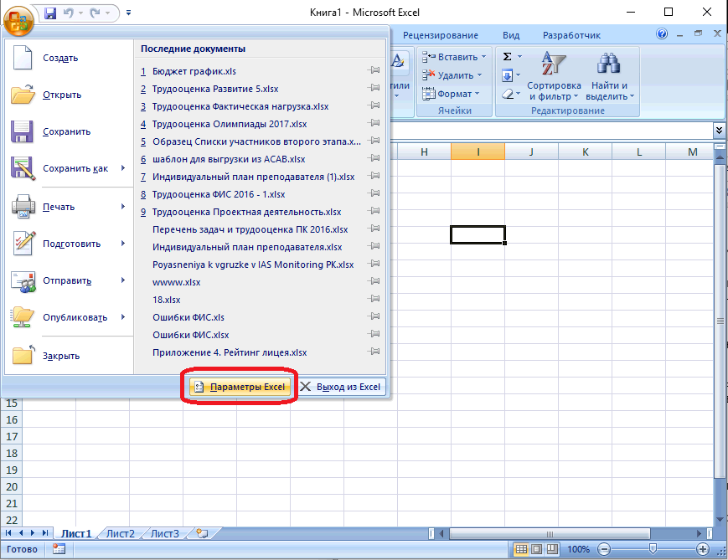Open Найти и выделить binoculars menu

(609, 76)
